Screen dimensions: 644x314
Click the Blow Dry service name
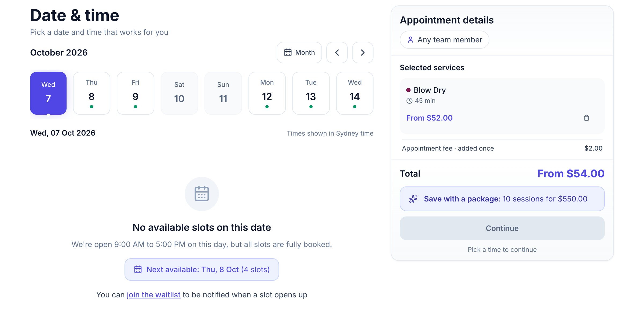tap(430, 90)
